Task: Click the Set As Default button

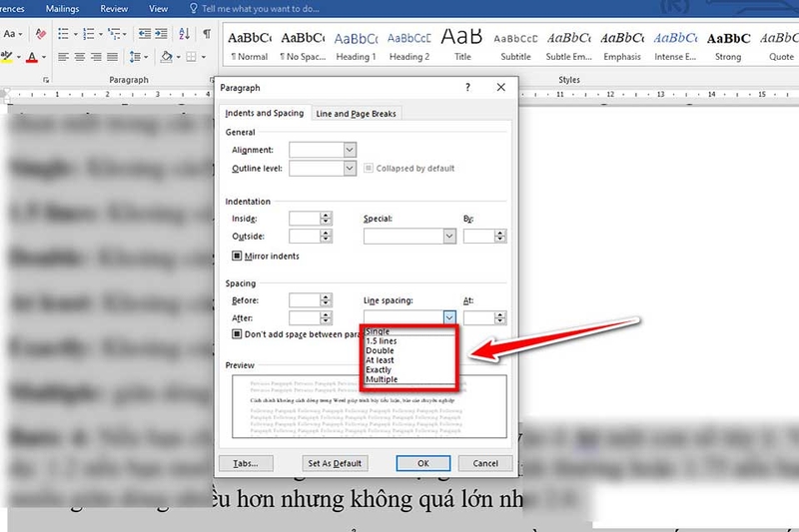Action: coord(335,463)
